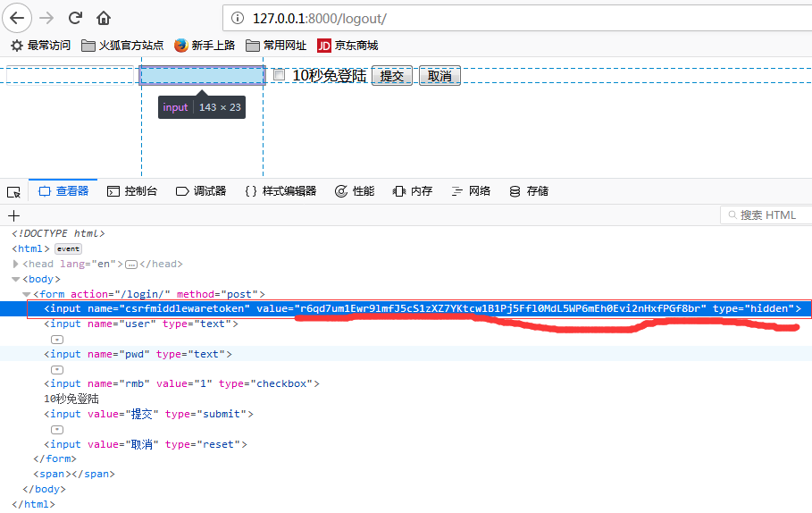Click whitespace badge below the user input node
Viewport: 812px width, 513px height.
pyautogui.click(x=57, y=340)
